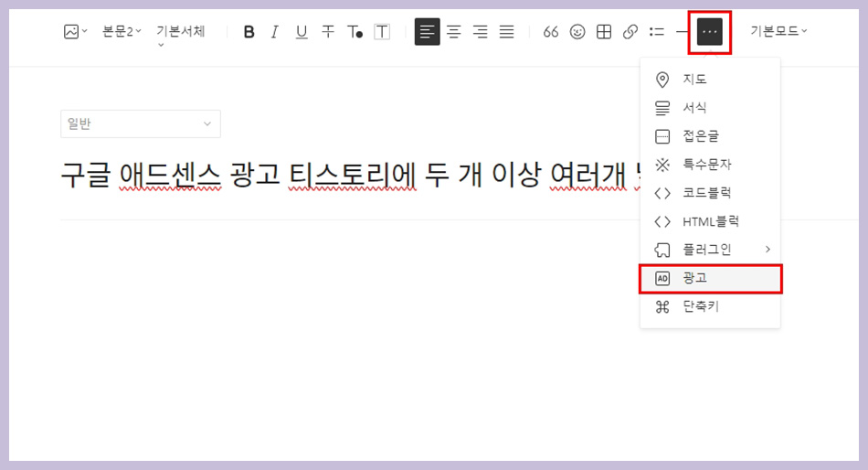Screen dimensions: 868x470
Task: Align text to the right
Action: click(481, 32)
